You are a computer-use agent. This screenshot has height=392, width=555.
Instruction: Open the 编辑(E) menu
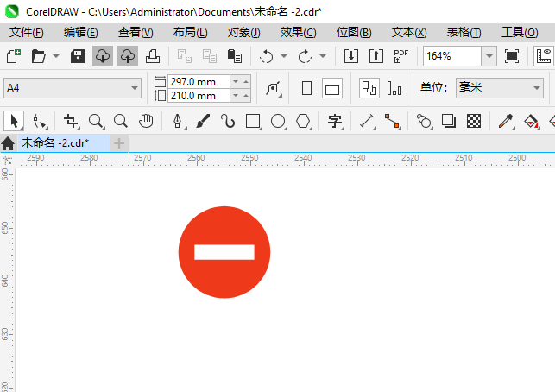coord(80,33)
